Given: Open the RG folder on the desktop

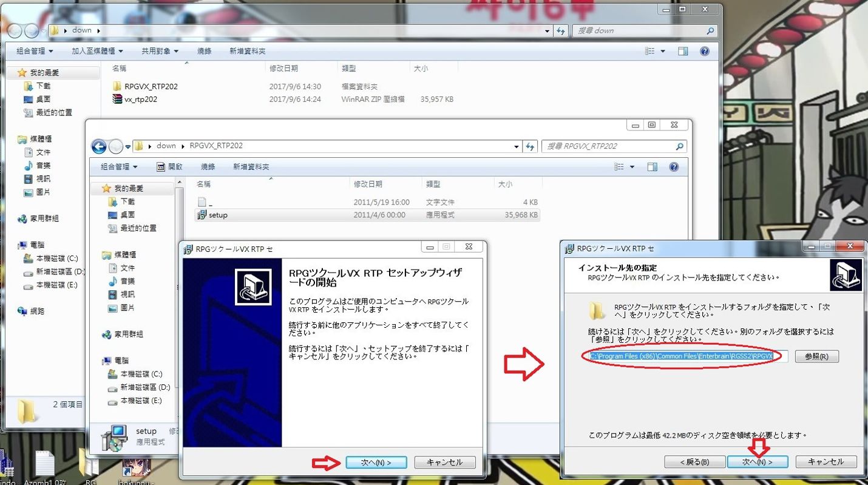Looking at the screenshot, I should pyautogui.click(x=89, y=467).
